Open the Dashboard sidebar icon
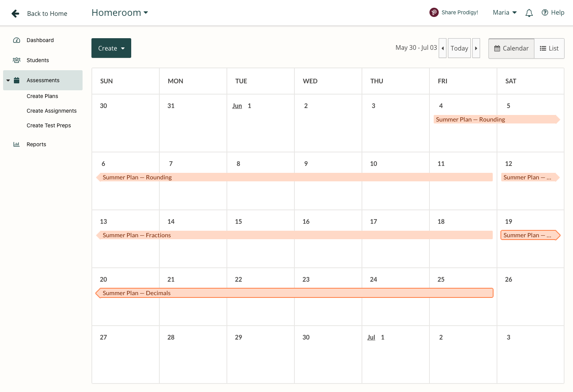573x392 pixels. tap(17, 40)
